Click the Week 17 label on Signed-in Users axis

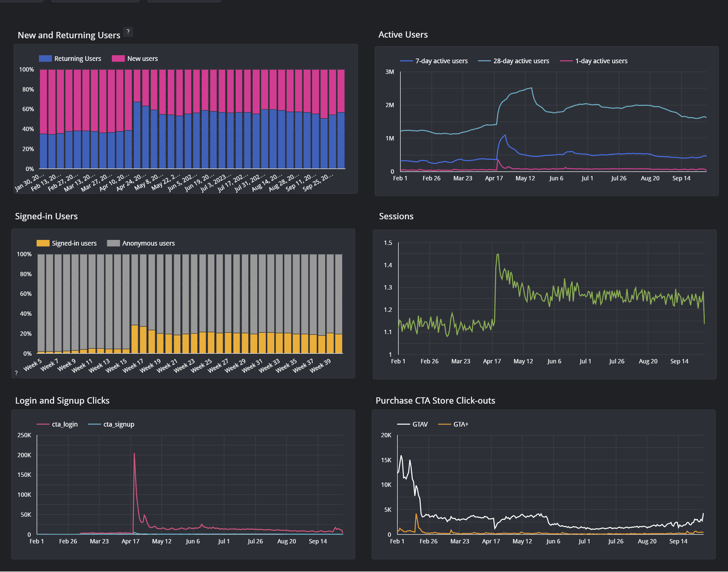(x=133, y=365)
